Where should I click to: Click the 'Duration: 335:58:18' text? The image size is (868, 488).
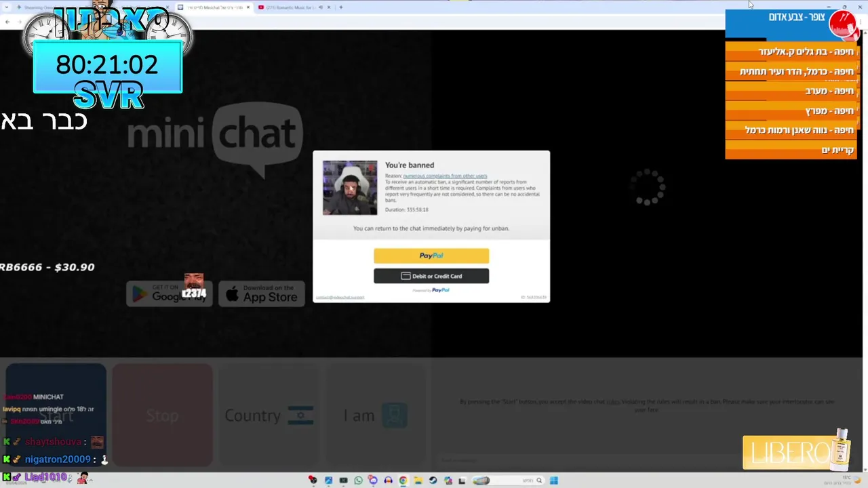pos(407,210)
